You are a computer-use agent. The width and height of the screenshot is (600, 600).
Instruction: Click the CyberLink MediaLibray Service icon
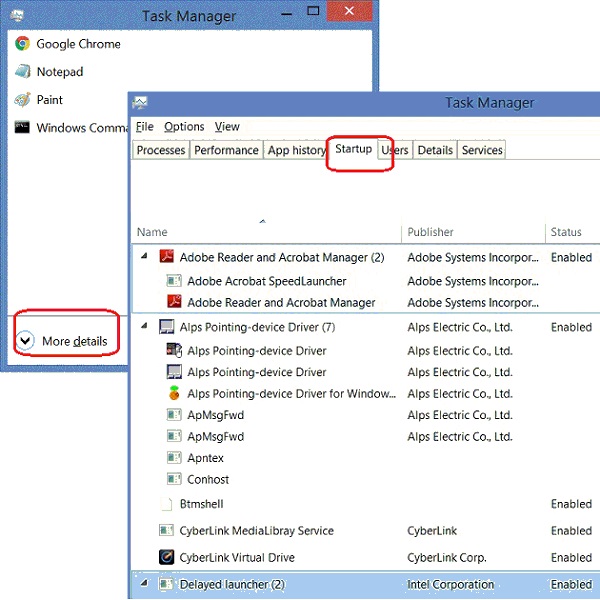(x=167, y=531)
